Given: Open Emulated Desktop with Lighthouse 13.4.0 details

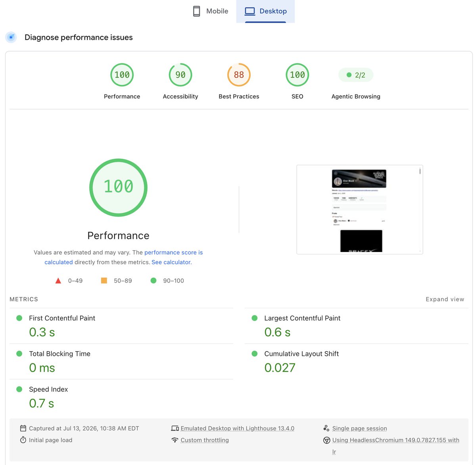Looking at the screenshot, I should (x=237, y=428).
